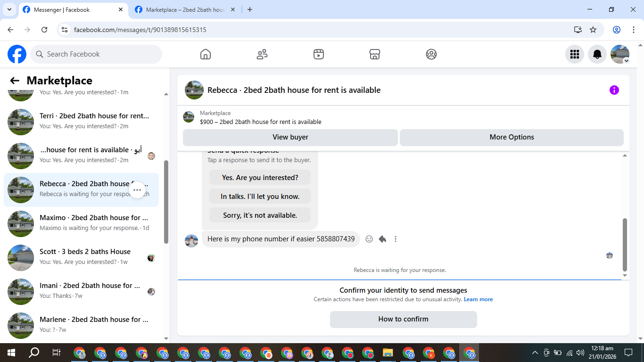
Task: Click the Facebook logo
Action: click(17, 54)
